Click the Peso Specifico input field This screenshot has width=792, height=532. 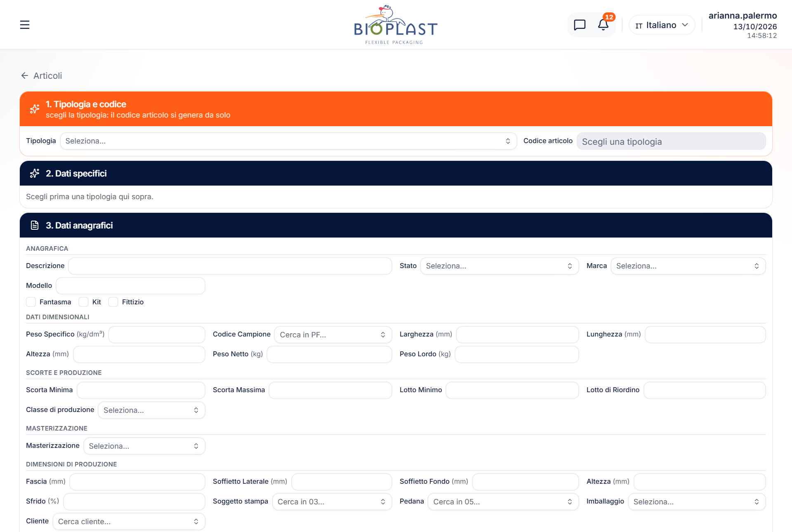[157, 335]
